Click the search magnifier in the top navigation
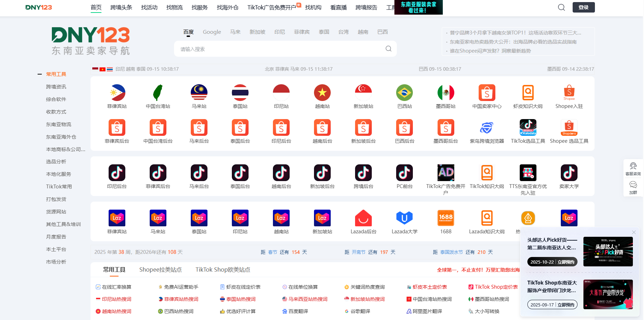The image size is (644, 320). point(561,7)
